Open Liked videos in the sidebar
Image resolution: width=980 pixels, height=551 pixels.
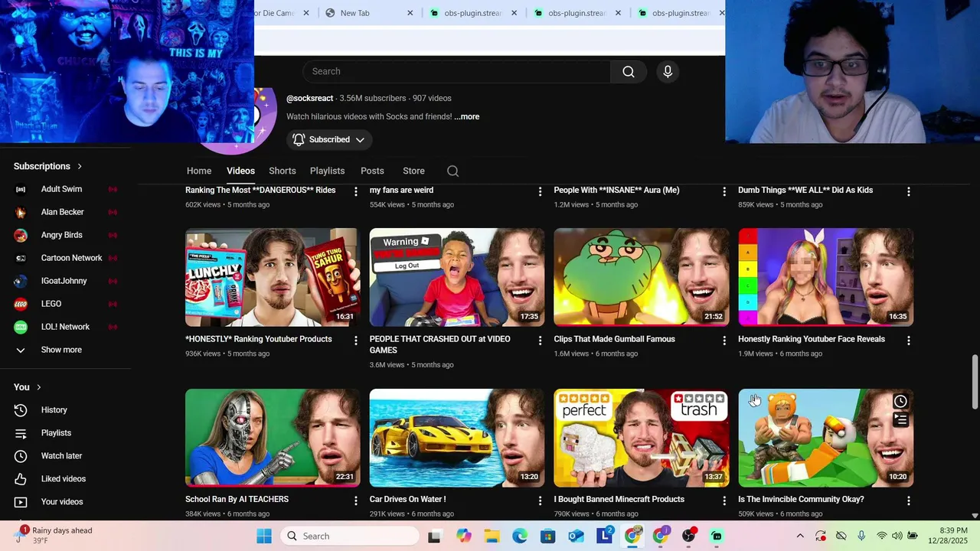tap(63, 479)
